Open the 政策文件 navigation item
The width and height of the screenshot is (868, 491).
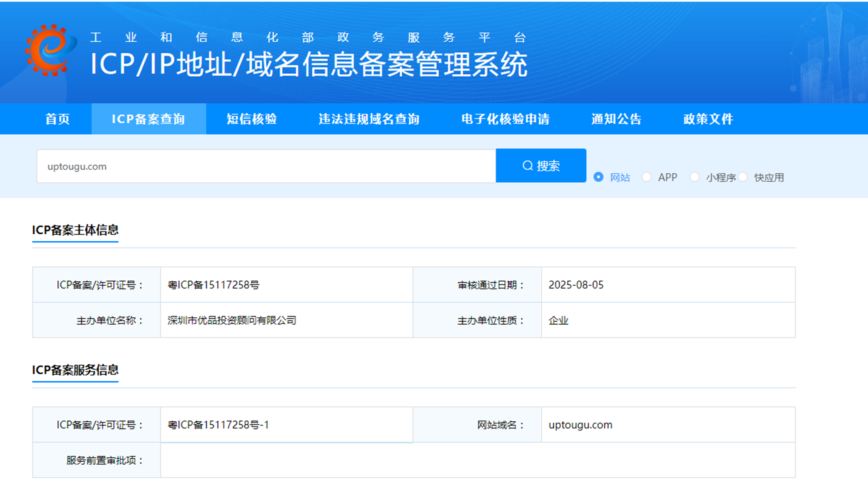point(708,119)
